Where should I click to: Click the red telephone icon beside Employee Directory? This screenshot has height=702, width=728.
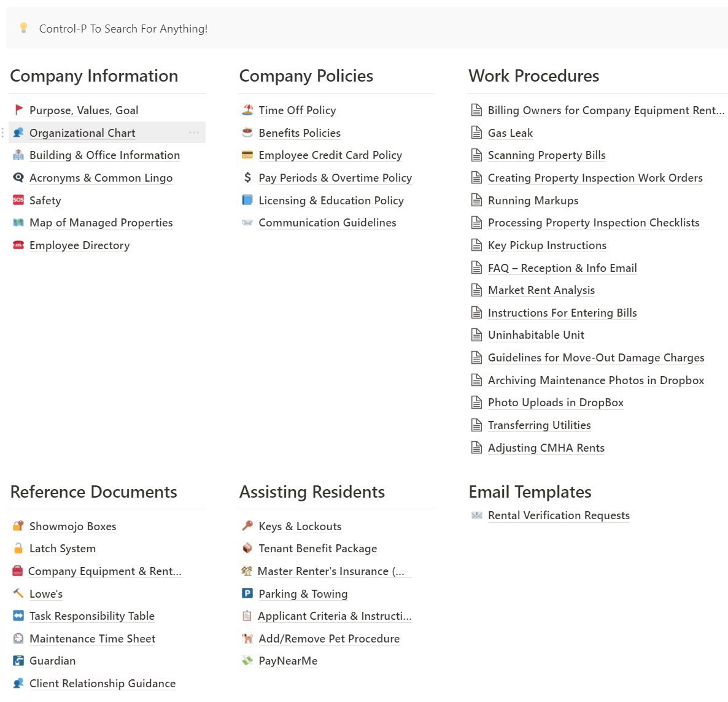pos(18,245)
